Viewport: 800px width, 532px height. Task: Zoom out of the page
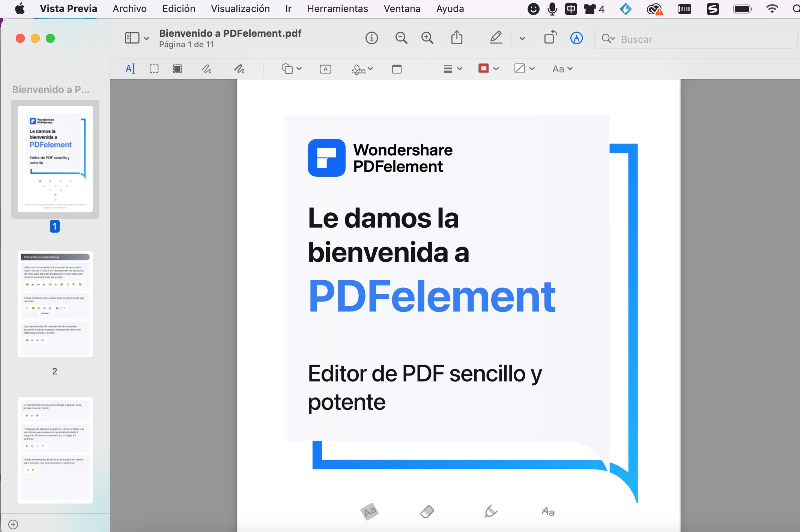coord(401,38)
